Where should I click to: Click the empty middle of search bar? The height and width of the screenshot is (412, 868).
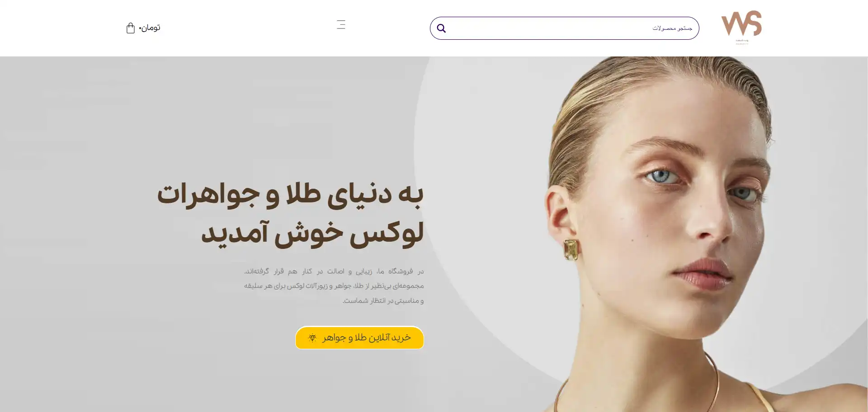click(549, 28)
